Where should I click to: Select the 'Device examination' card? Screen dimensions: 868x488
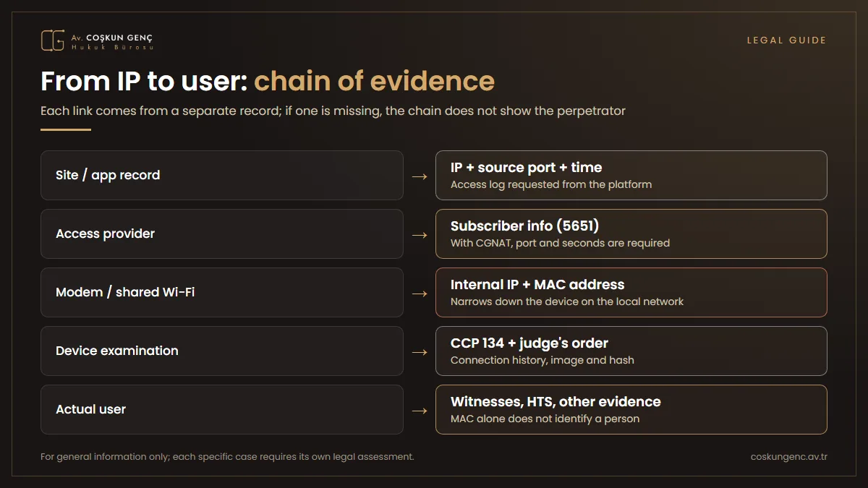[222, 351]
